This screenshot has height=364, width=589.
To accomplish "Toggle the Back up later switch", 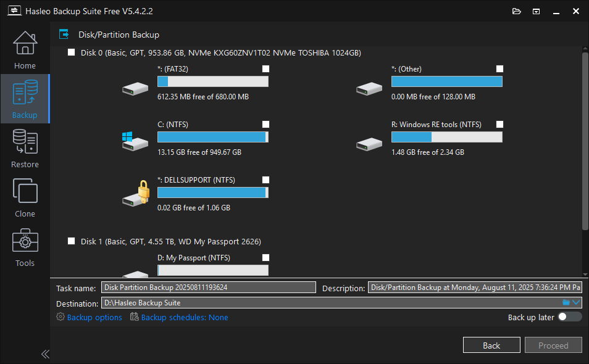I will click(x=569, y=316).
